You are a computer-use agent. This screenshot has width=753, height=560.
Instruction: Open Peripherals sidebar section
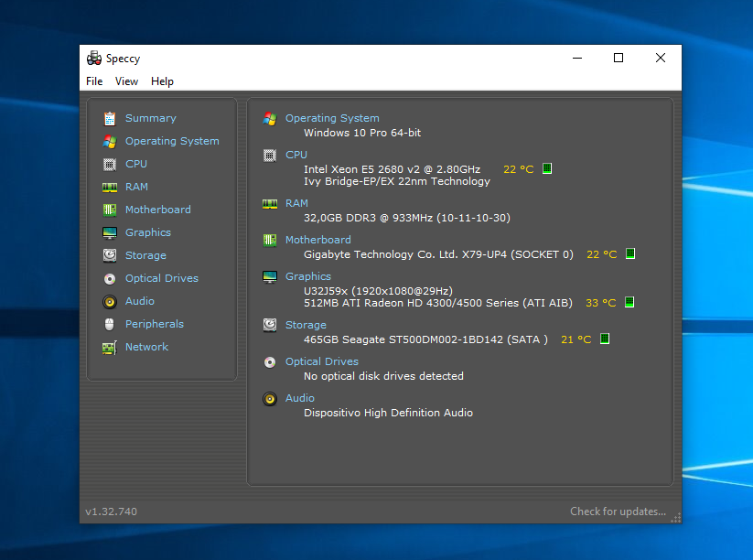(155, 324)
